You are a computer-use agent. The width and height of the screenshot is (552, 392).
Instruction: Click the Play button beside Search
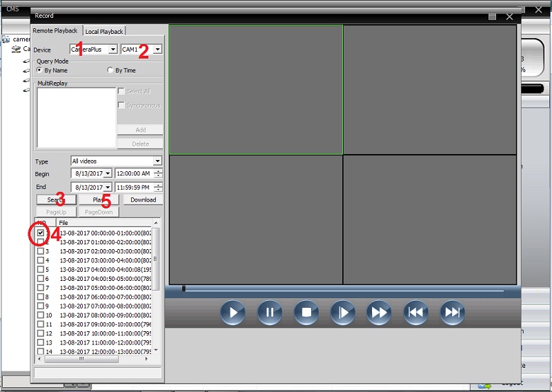tap(99, 199)
